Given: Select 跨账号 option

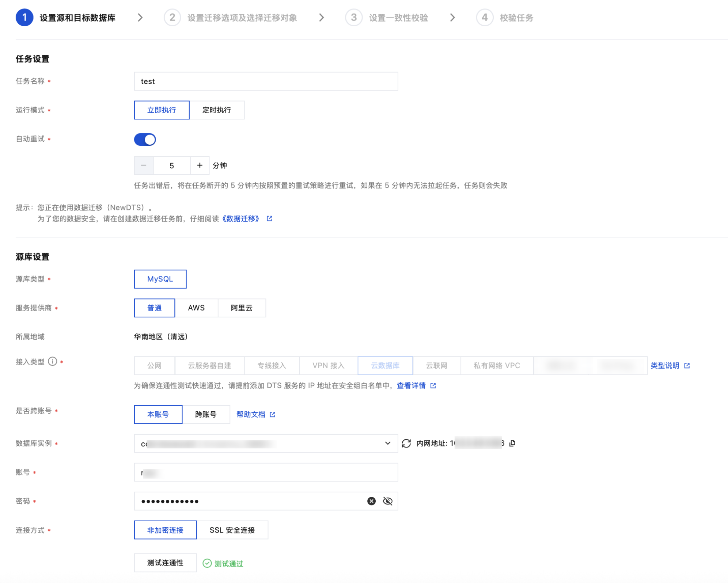Looking at the screenshot, I should 206,415.
